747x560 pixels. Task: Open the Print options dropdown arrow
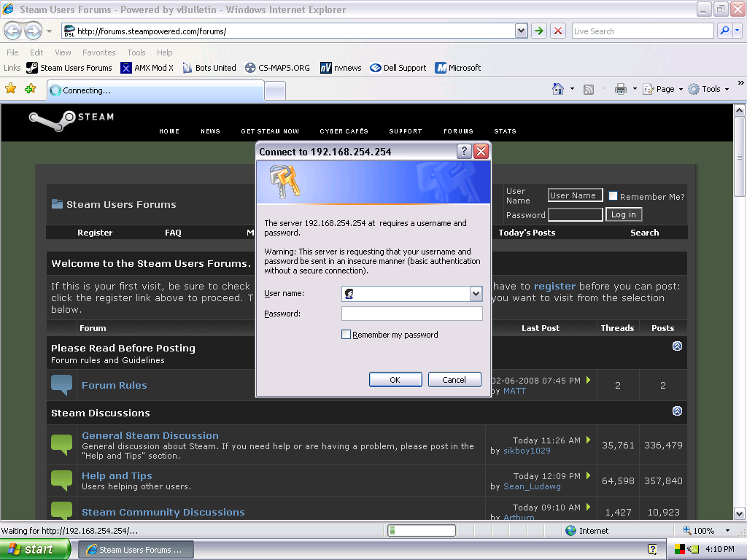tap(635, 89)
